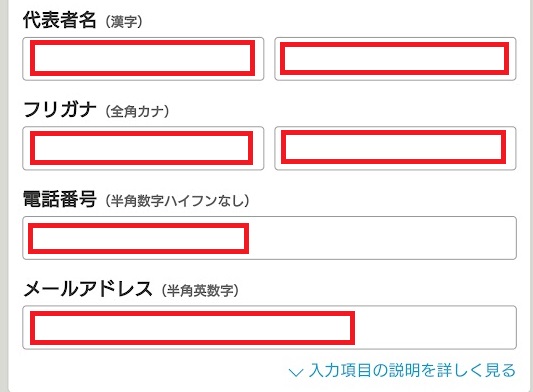The height and width of the screenshot is (392, 533).
Task: Click the (全角カナ) hint text
Action: (137, 112)
